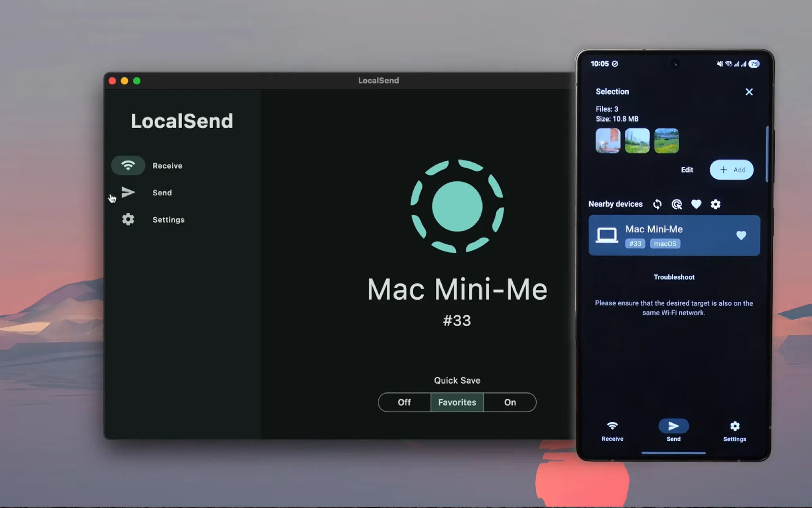The width and height of the screenshot is (812, 508).
Task: Open the second selected photo thumbnail
Action: [x=637, y=141]
